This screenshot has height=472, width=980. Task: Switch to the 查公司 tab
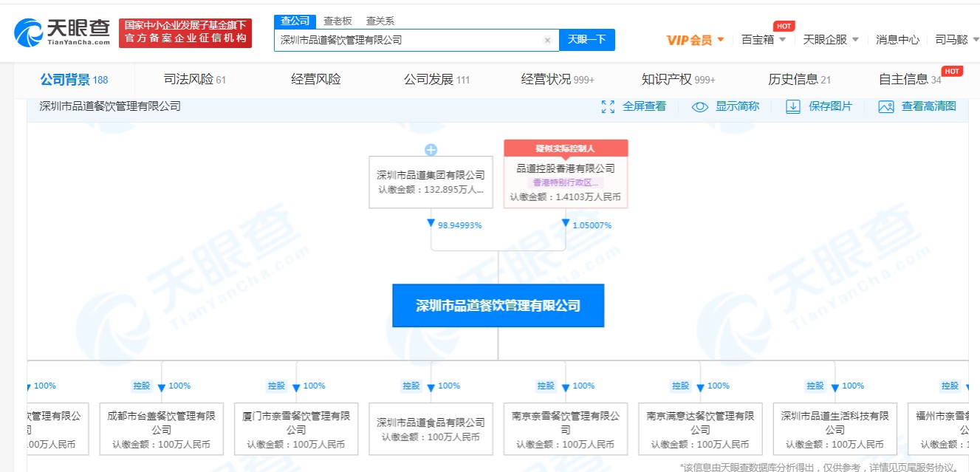coord(295,21)
